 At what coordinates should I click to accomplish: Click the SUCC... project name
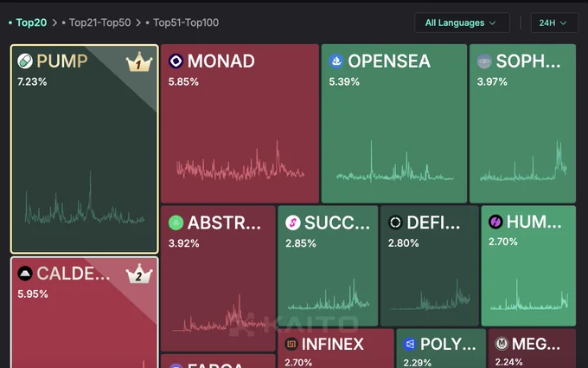337,223
